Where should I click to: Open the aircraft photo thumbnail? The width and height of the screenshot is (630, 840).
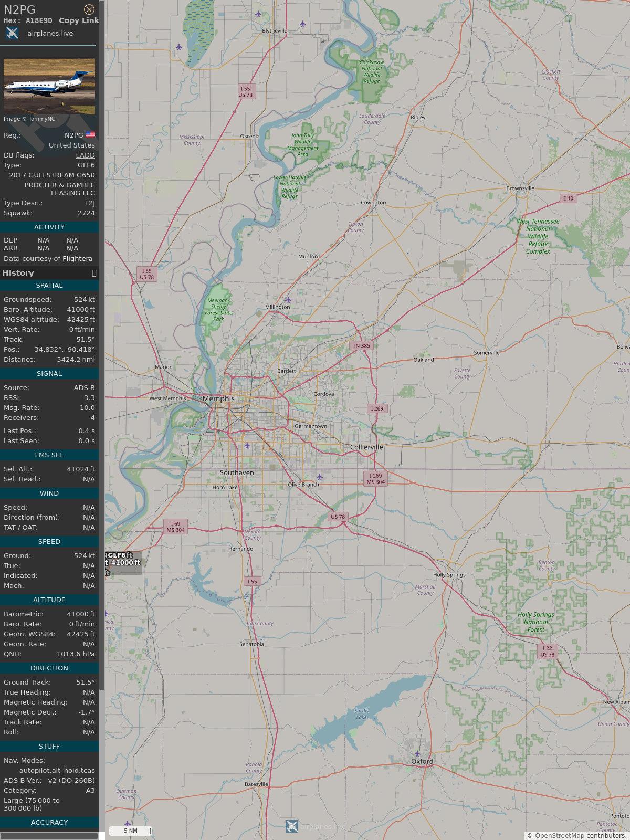pos(49,86)
